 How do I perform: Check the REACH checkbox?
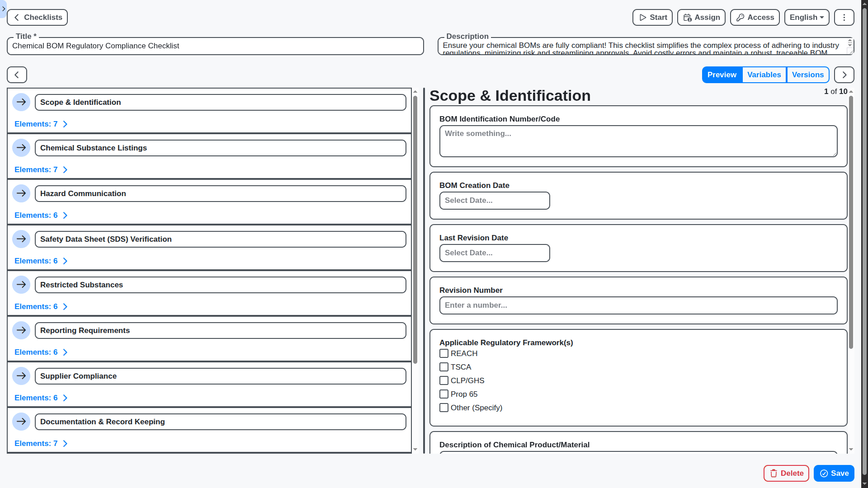pyautogui.click(x=444, y=353)
